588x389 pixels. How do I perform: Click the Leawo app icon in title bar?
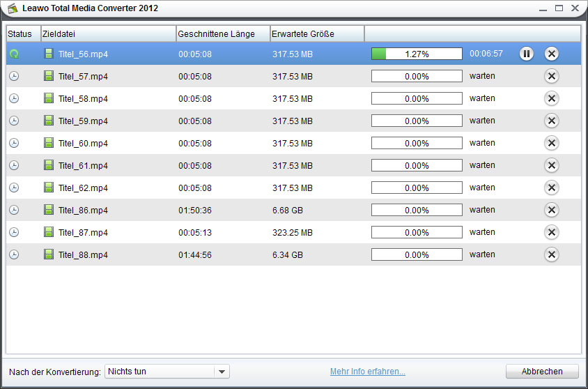(x=13, y=8)
